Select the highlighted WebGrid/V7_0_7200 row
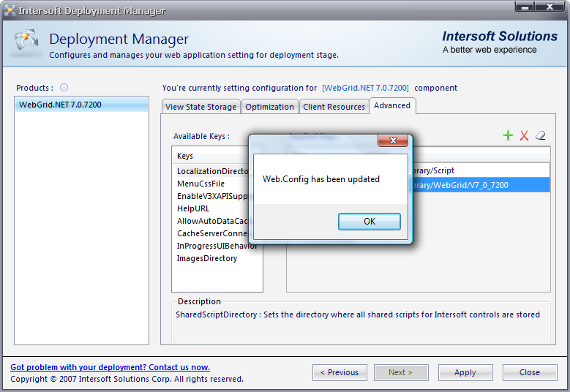 pos(481,185)
